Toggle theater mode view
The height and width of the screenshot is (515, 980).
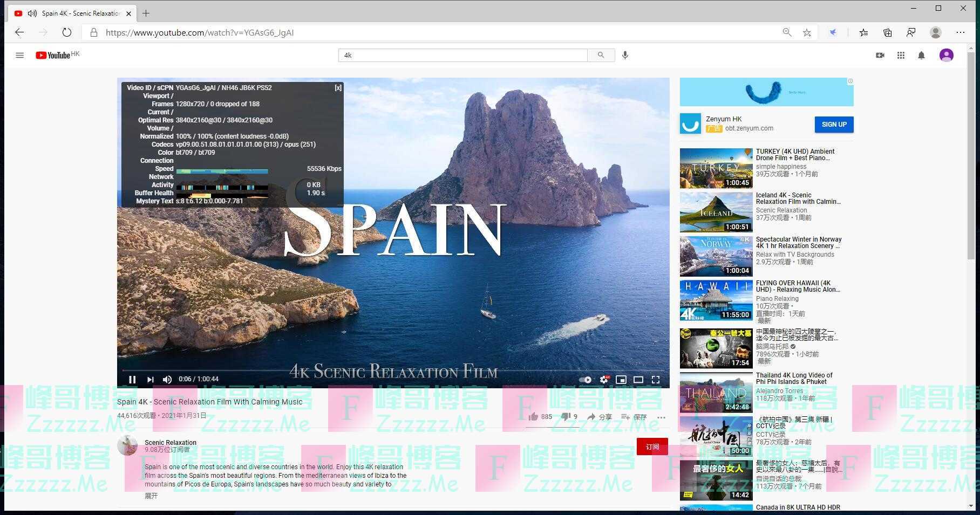point(638,380)
